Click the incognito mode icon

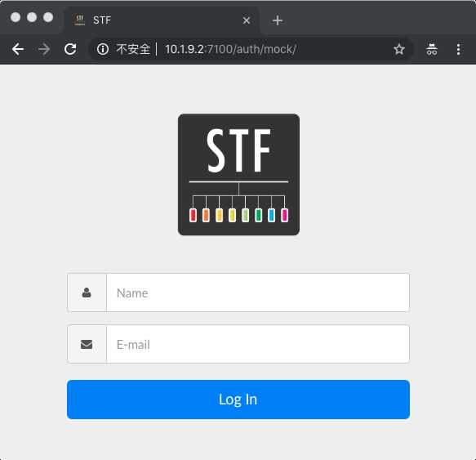pyautogui.click(x=432, y=49)
